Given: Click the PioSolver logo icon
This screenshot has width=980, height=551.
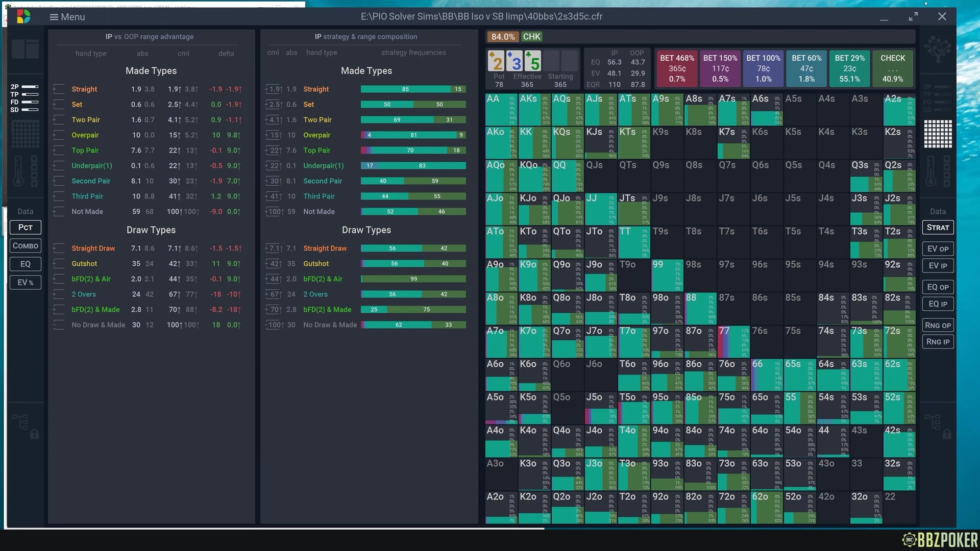Looking at the screenshot, I should pyautogui.click(x=23, y=17).
